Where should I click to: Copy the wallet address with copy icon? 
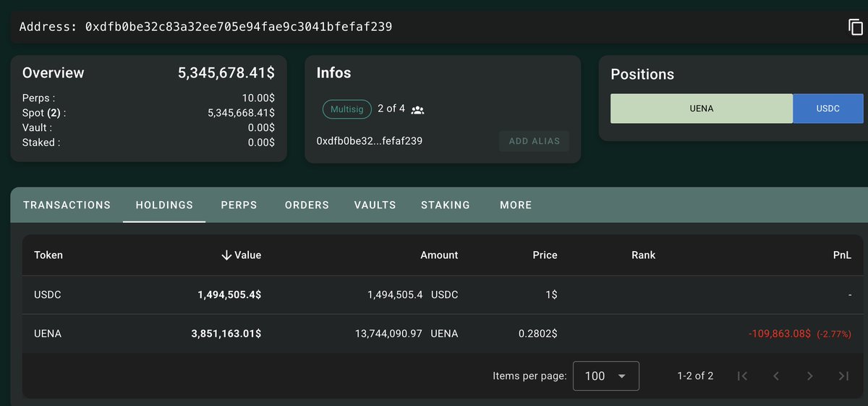[x=856, y=27]
